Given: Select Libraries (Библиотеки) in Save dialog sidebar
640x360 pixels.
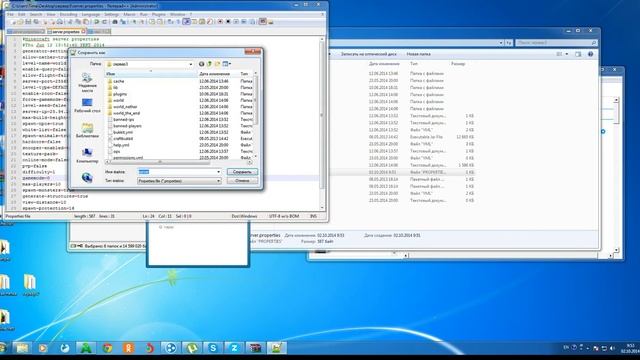Looking at the screenshot, I should [87, 130].
